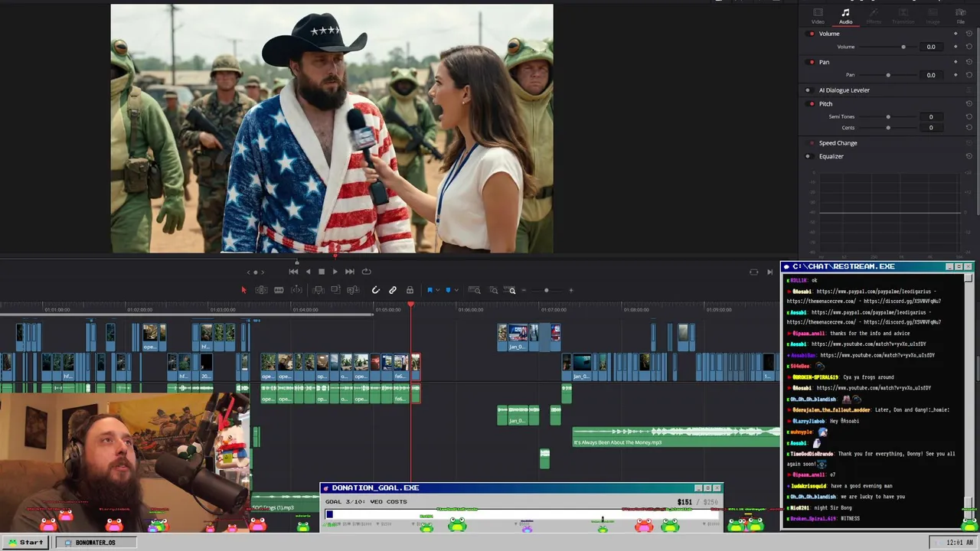
Task: Play the timeline forward
Action: [x=335, y=272]
